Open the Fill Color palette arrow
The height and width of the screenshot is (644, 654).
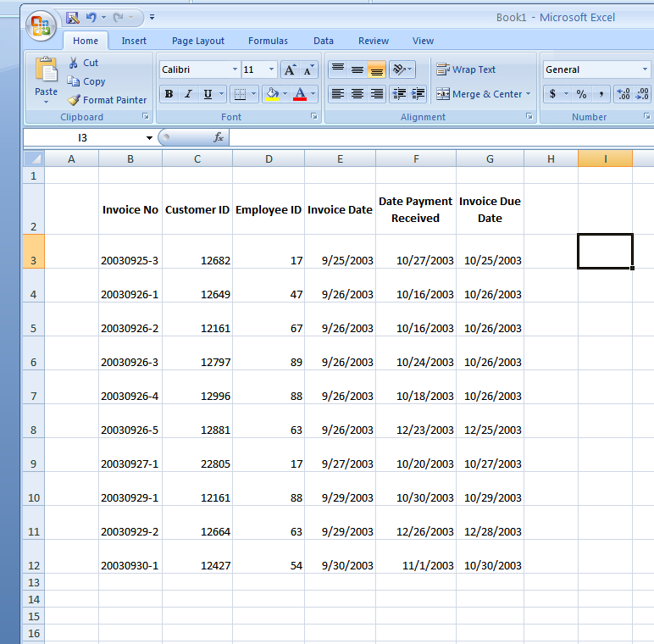tap(285, 94)
